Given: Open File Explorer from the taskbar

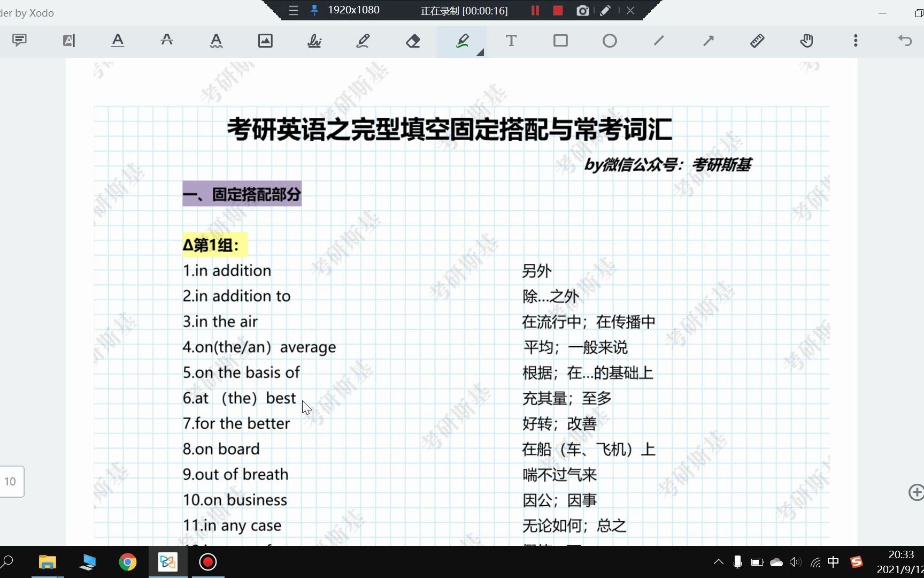Looking at the screenshot, I should [48, 562].
